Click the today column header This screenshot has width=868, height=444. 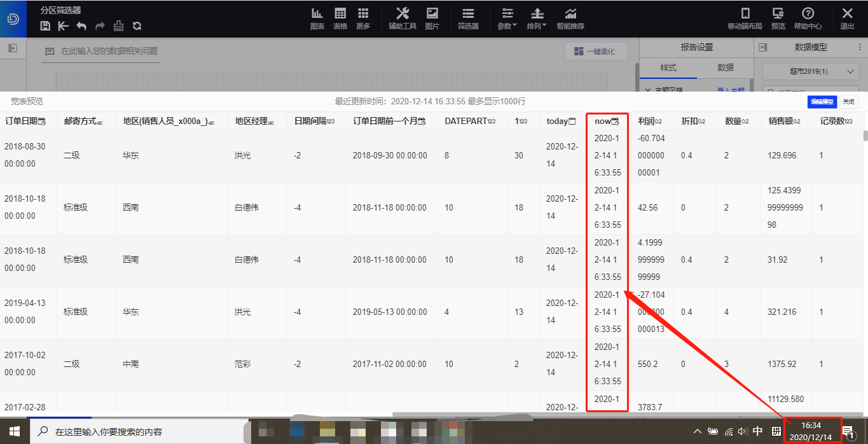click(x=561, y=121)
